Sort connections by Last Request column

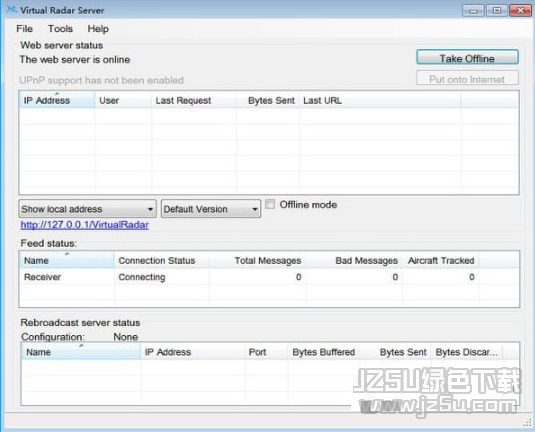193,100
